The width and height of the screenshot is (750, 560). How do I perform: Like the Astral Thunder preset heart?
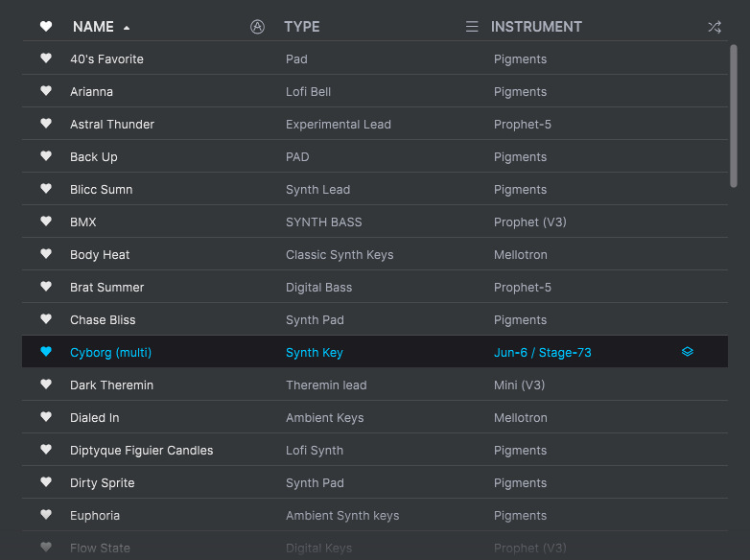[x=46, y=124]
